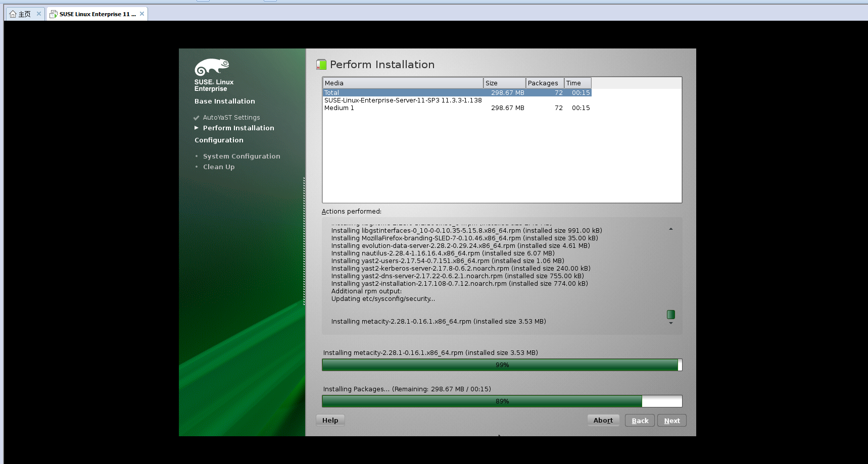Click the VM icon on the SUSE tab

click(x=54, y=14)
